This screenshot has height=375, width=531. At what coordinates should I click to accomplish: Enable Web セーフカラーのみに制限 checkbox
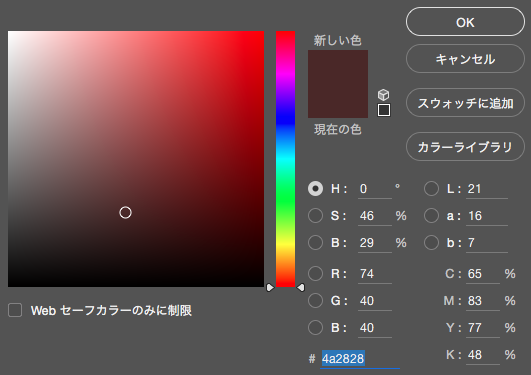(15, 310)
